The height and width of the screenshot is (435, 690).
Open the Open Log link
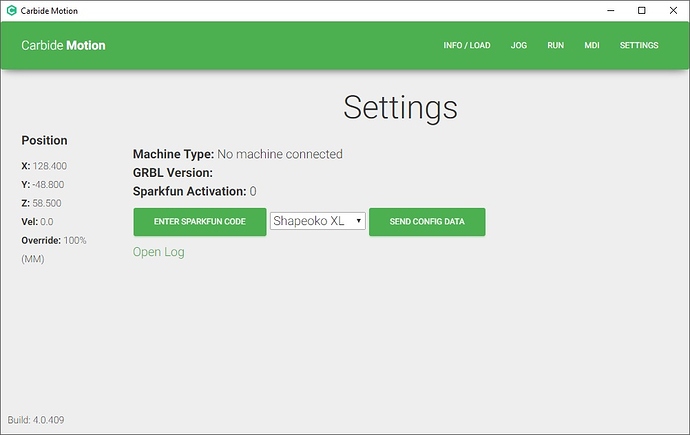(158, 252)
